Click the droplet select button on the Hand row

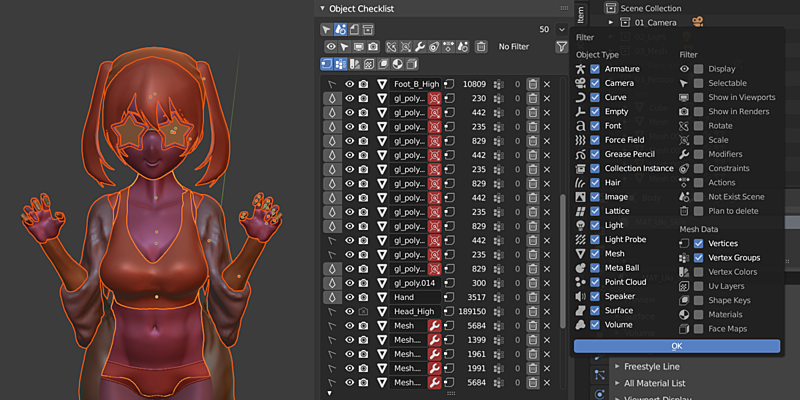coord(332,297)
